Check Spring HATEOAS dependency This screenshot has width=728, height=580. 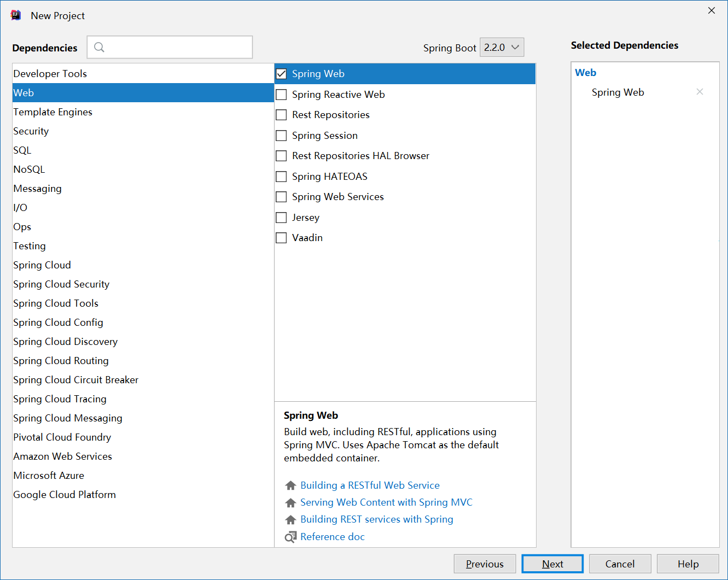tap(281, 177)
